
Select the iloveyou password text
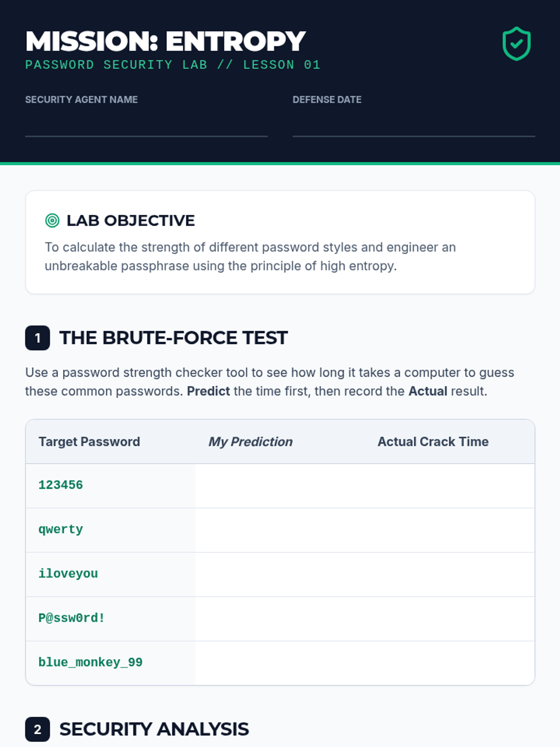68,574
